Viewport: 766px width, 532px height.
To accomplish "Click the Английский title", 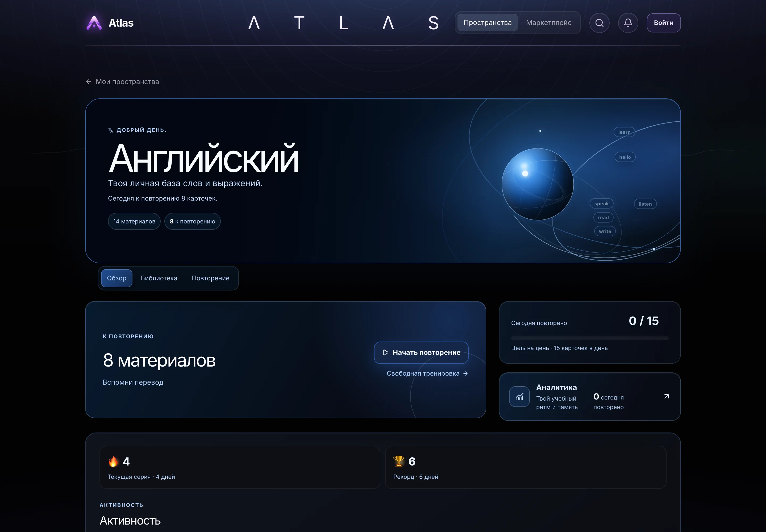I will 203,159.
